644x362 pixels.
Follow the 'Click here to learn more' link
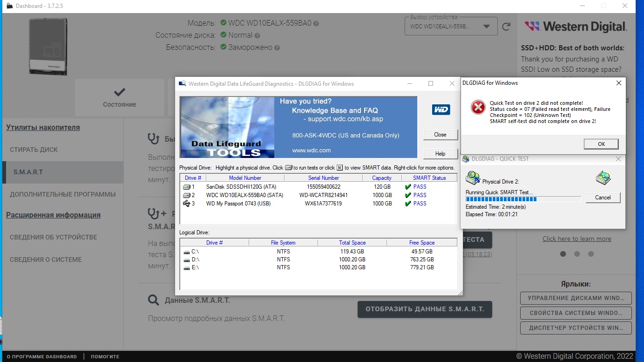coord(577,239)
